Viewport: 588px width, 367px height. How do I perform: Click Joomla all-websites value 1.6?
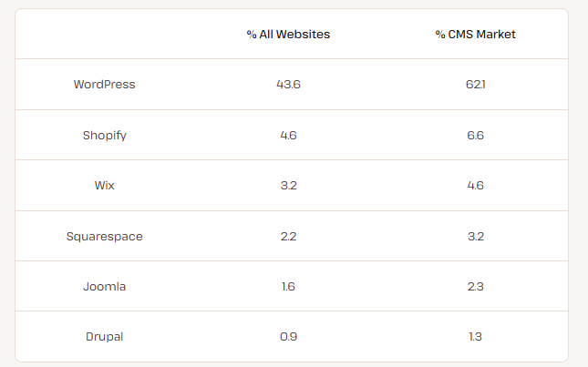(288, 287)
